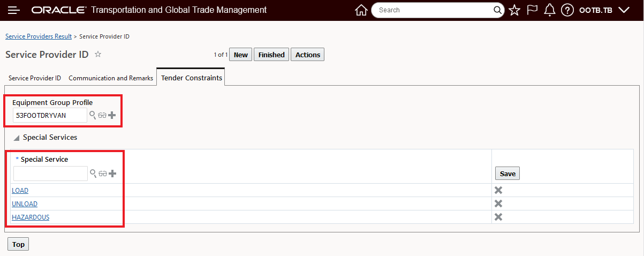Switch to Service Provider ID tab

(x=35, y=78)
